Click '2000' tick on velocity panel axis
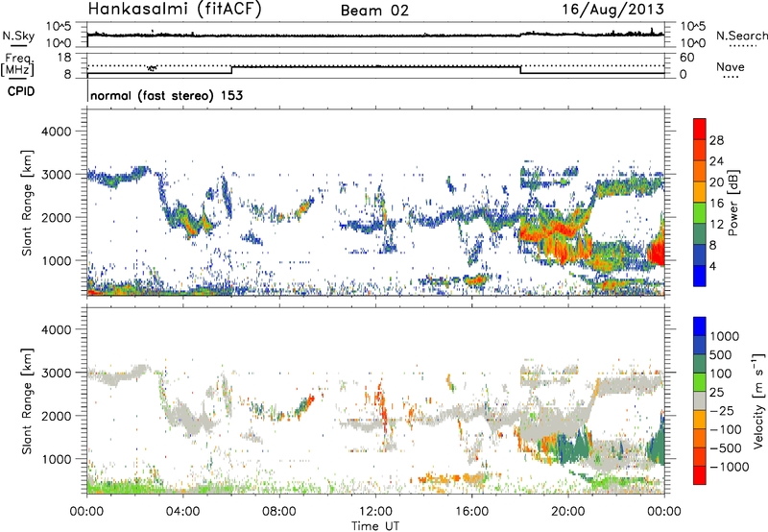The width and height of the screenshot is (768, 532). click(56, 416)
